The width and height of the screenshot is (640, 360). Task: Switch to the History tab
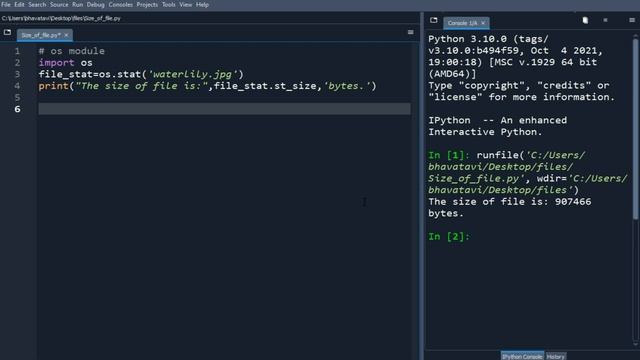tap(556, 356)
